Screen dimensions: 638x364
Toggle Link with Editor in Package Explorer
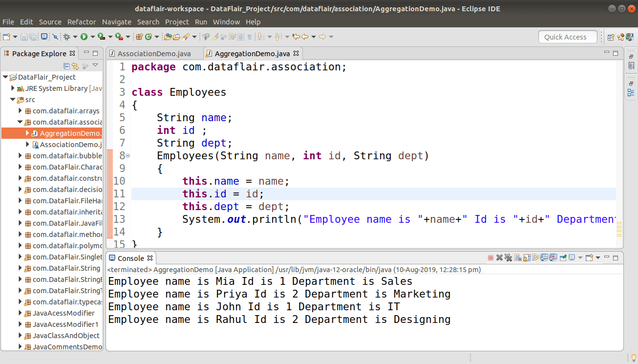(75, 66)
